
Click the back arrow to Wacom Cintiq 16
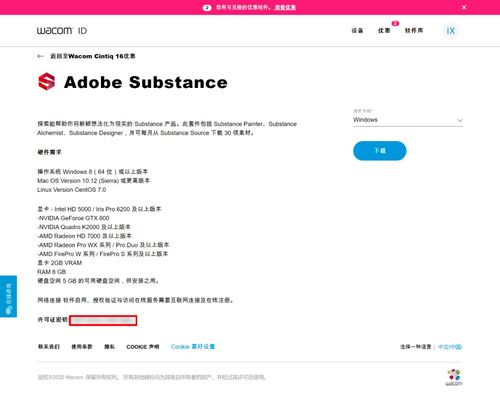tap(40, 56)
